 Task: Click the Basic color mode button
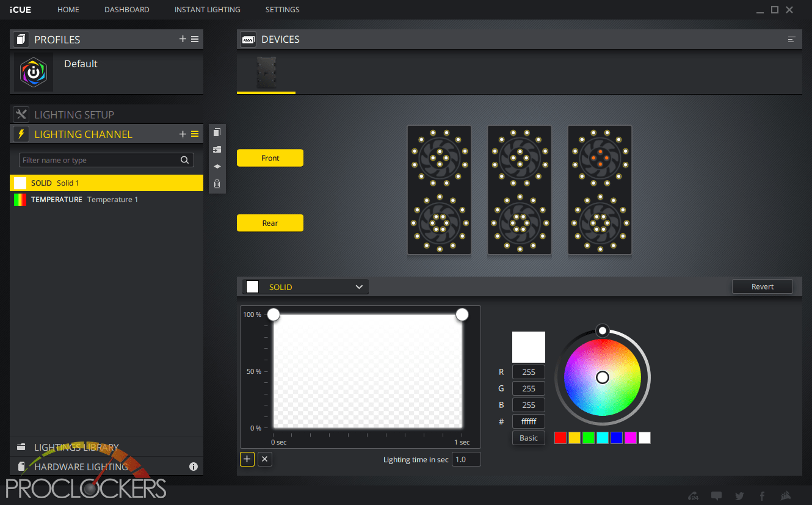click(529, 438)
